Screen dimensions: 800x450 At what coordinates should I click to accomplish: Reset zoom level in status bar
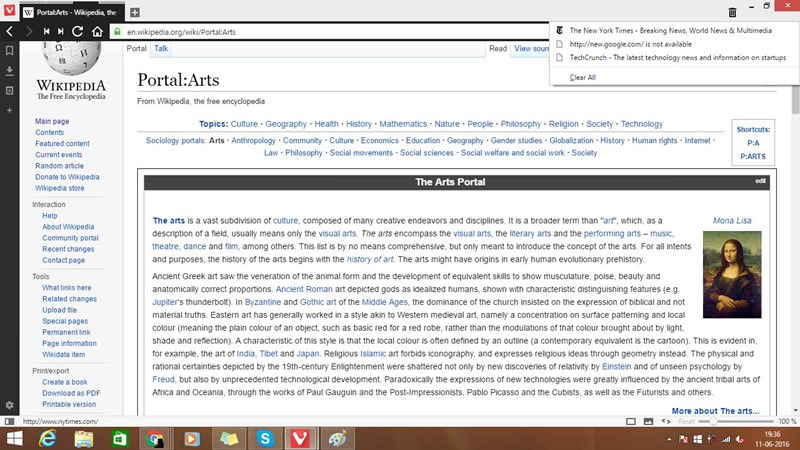point(686,421)
